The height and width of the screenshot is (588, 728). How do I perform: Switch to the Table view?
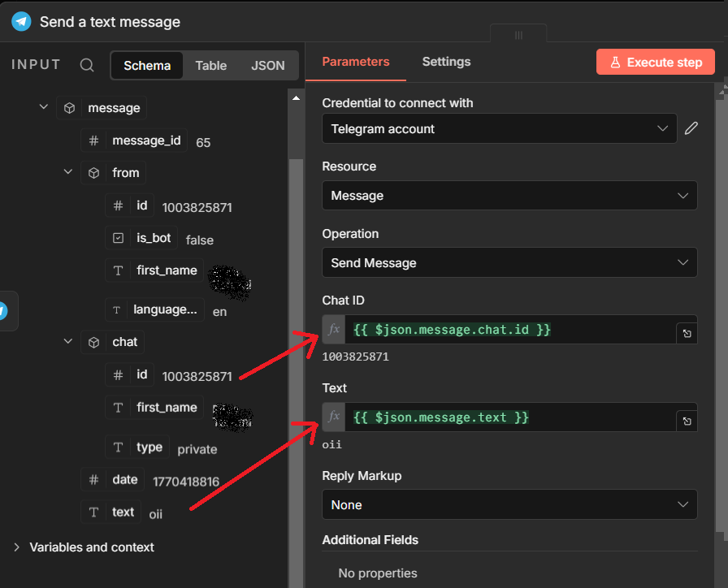click(210, 66)
